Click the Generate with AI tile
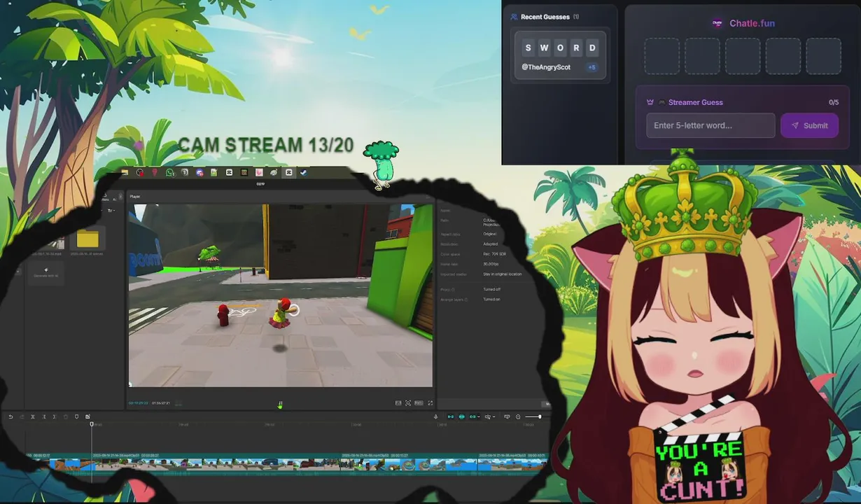The width and height of the screenshot is (861, 504). (x=46, y=272)
